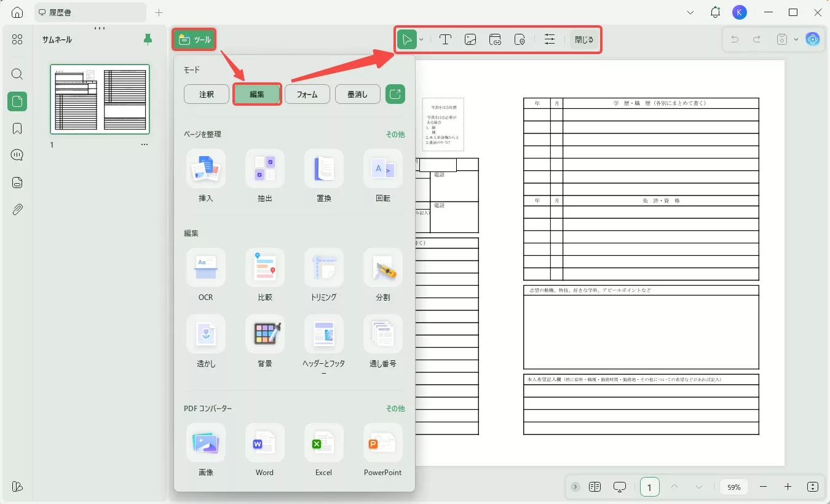The image size is (830, 504).
Task: Select the トリミング (crop) tool
Action: 324,275
